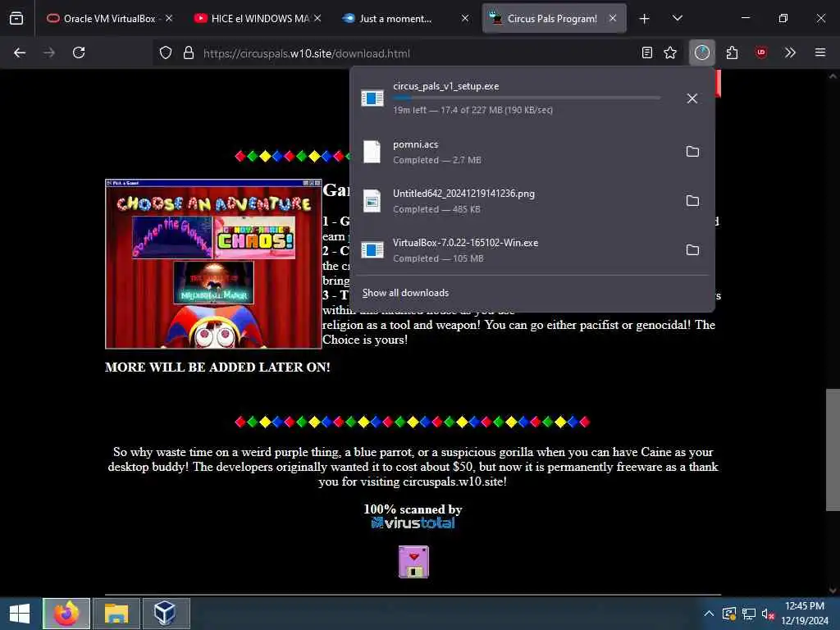Image resolution: width=840 pixels, height=630 pixels.
Task: Show hidden system tray icons
Action: [708, 614]
